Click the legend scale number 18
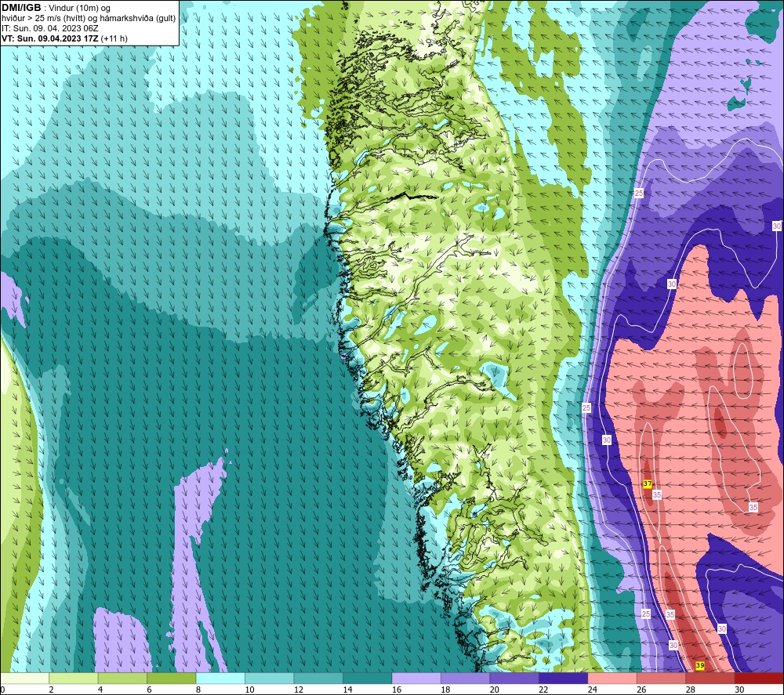784x695 pixels. [x=445, y=690]
